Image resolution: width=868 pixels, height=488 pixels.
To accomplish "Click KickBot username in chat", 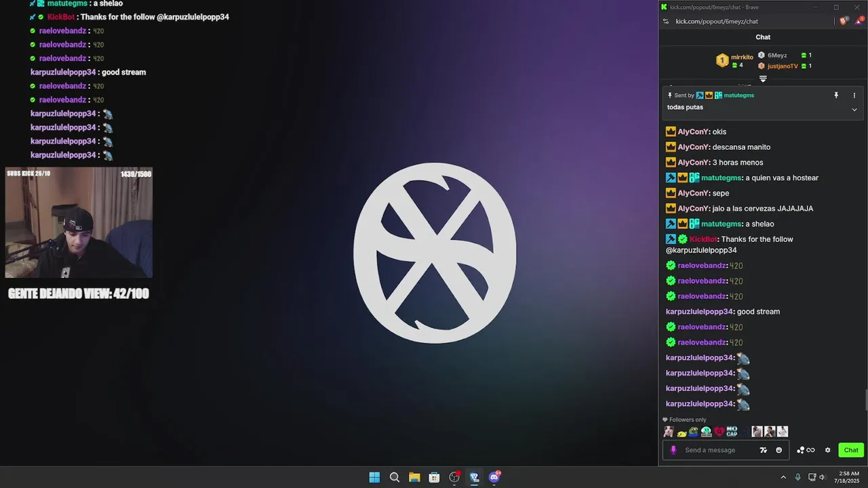I will [703, 239].
